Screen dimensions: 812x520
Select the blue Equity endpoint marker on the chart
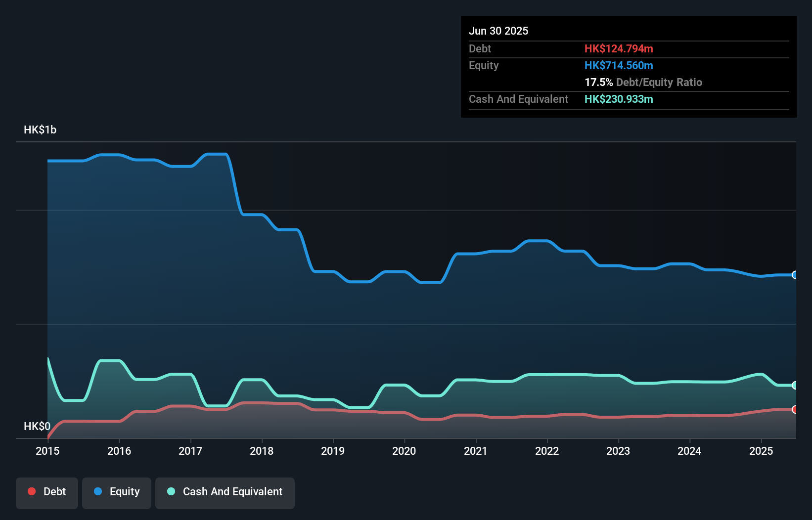[x=795, y=275]
